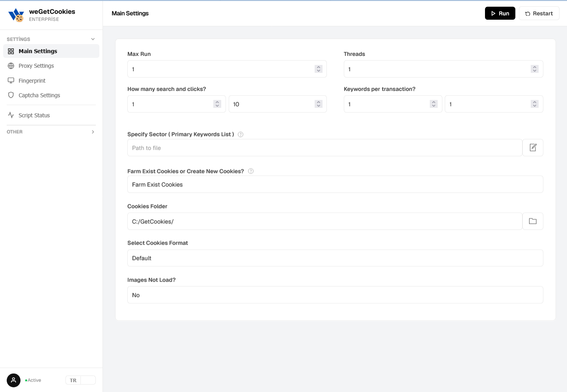Viewport: 567px width, 392px height.
Task: Click the search and clicks field showing 10
Action: tap(278, 104)
